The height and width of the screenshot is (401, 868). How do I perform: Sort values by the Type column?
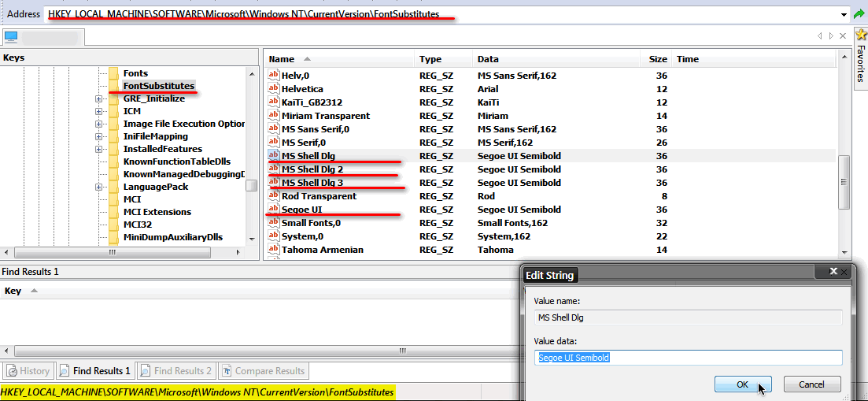point(443,59)
